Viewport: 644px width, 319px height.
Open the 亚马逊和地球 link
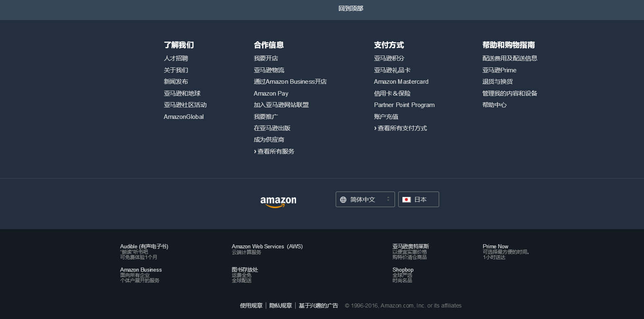point(182,94)
